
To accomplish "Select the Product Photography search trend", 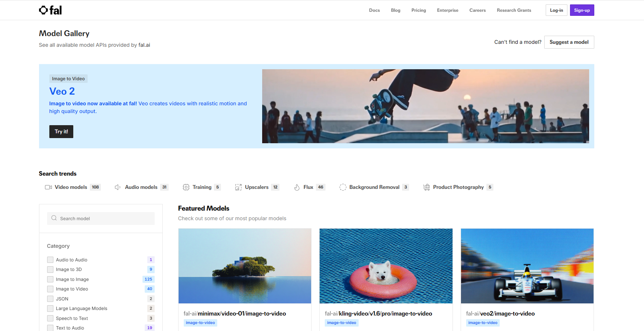I will click(x=458, y=187).
